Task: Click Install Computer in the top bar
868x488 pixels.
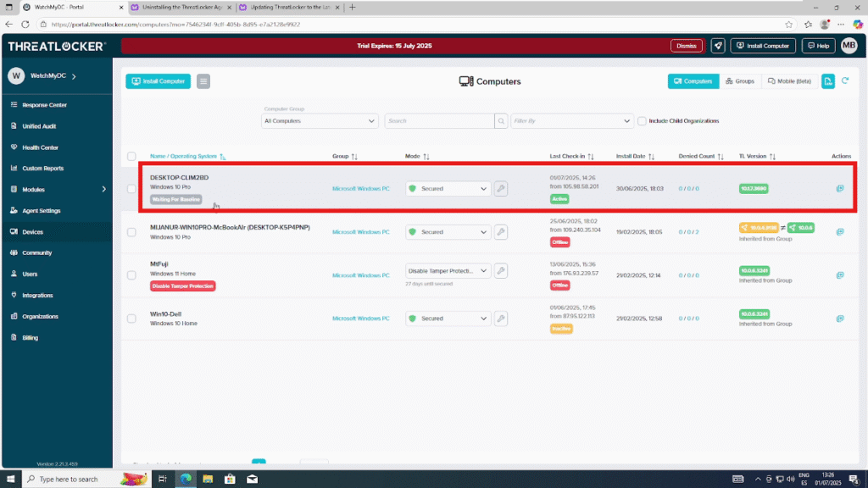Action: [x=763, y=46]
